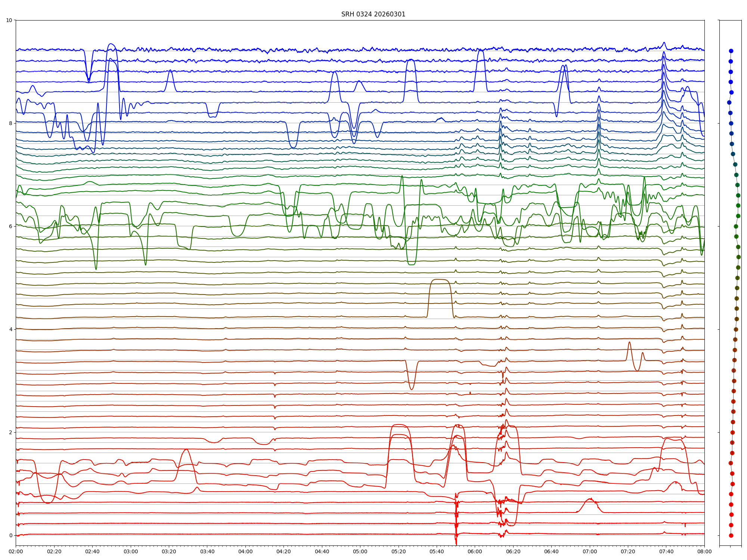Select the y-axis label 6
The height and width of the screenshot is (560, 747).
click(10, 226)
